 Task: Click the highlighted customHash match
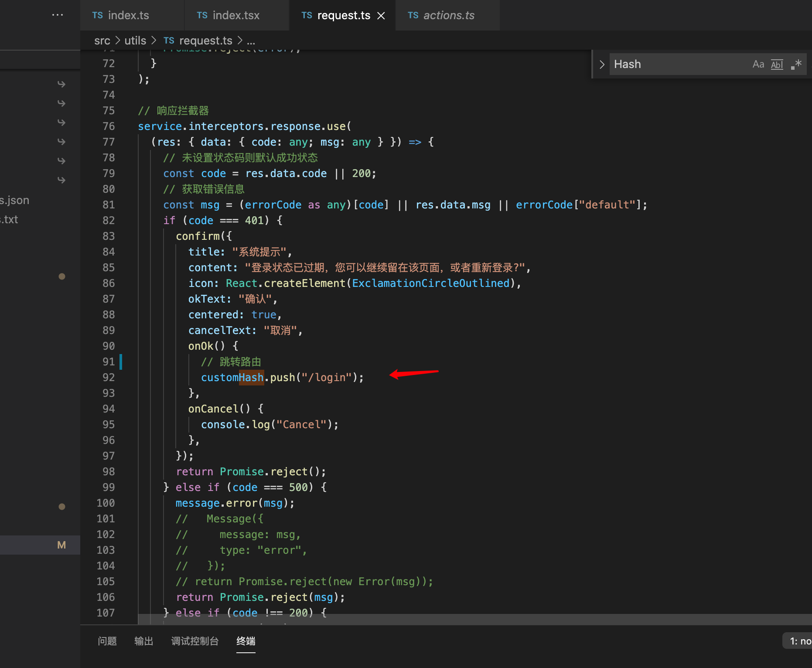[x=232, y=378]
